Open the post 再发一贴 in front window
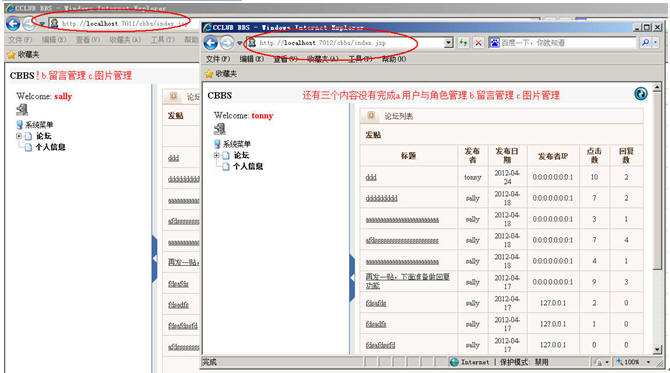 coord(408,281)
